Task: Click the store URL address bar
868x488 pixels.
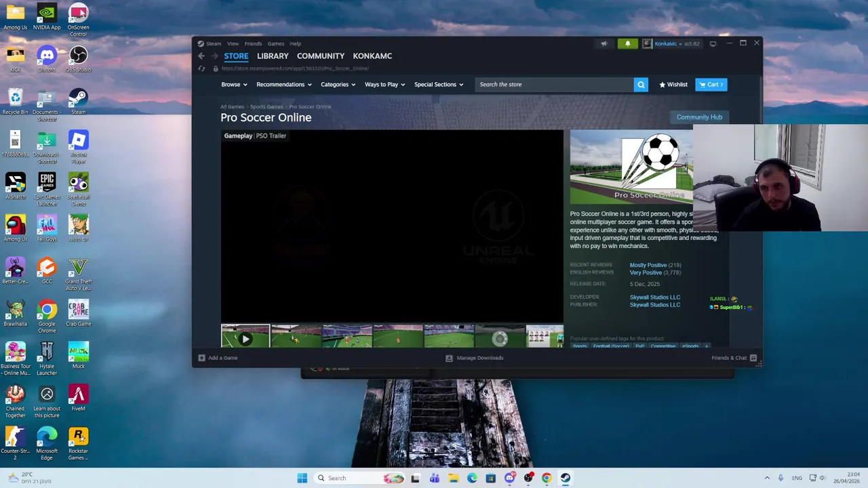Action: point(296,68)
